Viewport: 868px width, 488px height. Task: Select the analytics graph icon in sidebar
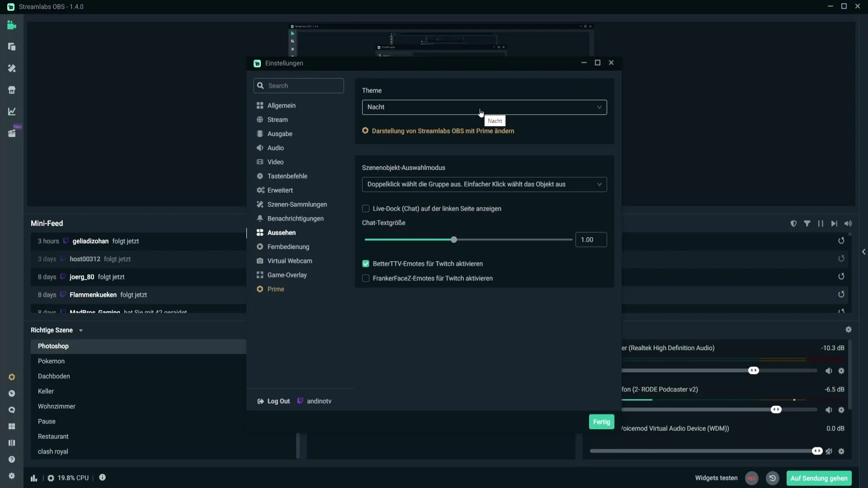pyautogui.click(x=11, y=112)
